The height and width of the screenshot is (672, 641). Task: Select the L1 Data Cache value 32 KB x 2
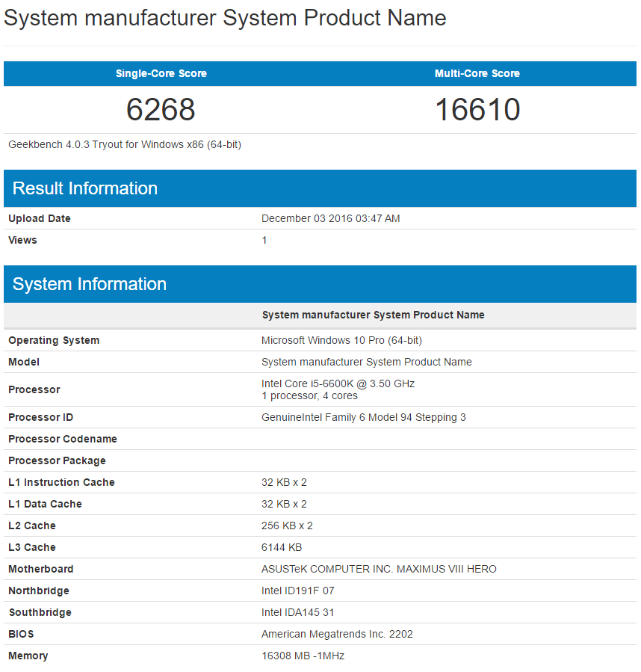(x=284, y=504)
